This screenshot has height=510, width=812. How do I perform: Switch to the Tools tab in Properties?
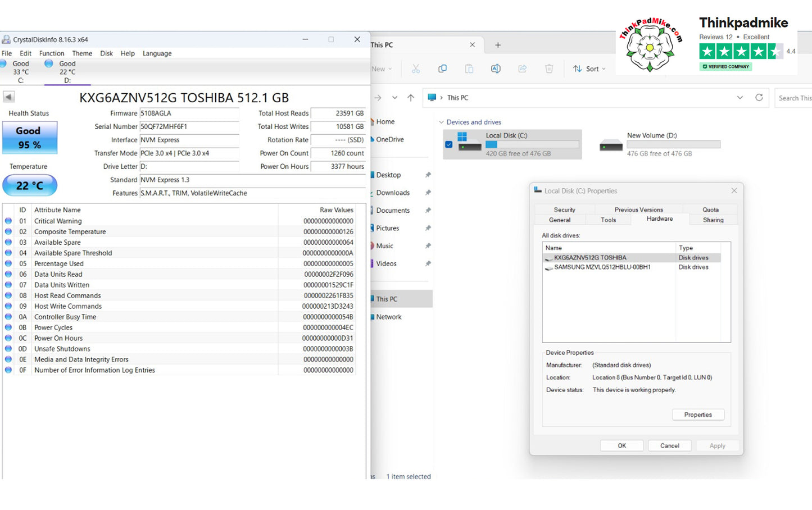(x=608, y=220)
